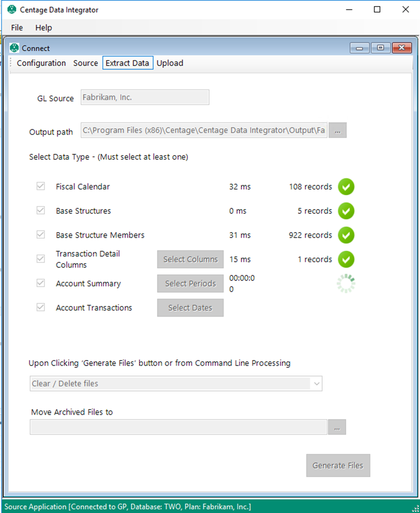The height and width of the screenshot is (513, 420).
Task: Toggle the Account Summary checkbox
Action: click(x=40, y=283)
